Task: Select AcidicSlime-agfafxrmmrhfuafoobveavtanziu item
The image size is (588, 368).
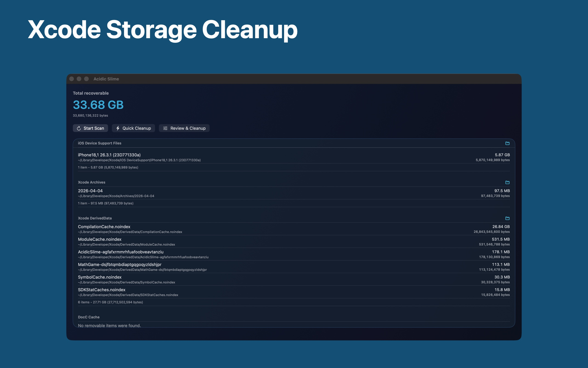Action: pyautogui.click(x=294, y=254)
